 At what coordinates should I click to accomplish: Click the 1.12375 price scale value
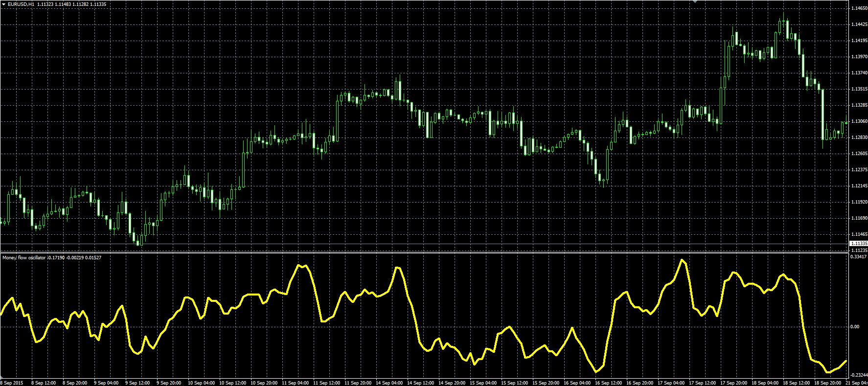click(x=860, y=170)
